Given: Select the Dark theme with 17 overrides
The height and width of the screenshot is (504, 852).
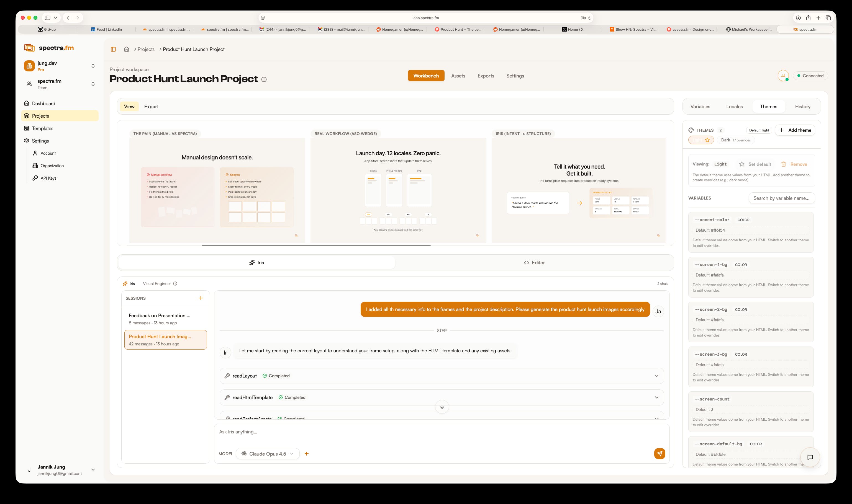Looking at the screenshot, I should 735,140.
